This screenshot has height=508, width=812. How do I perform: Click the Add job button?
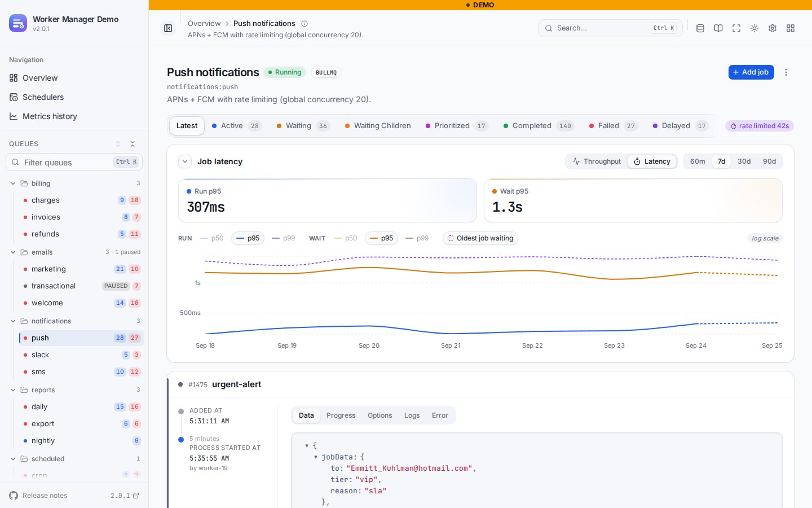751,72
